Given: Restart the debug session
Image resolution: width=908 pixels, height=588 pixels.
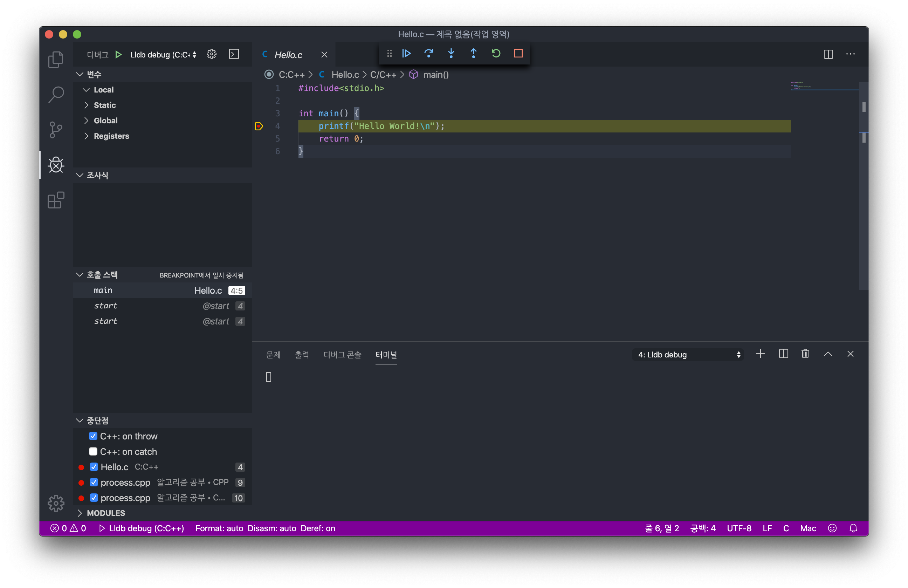Looking at the screenshot, I should pos(496,53).
